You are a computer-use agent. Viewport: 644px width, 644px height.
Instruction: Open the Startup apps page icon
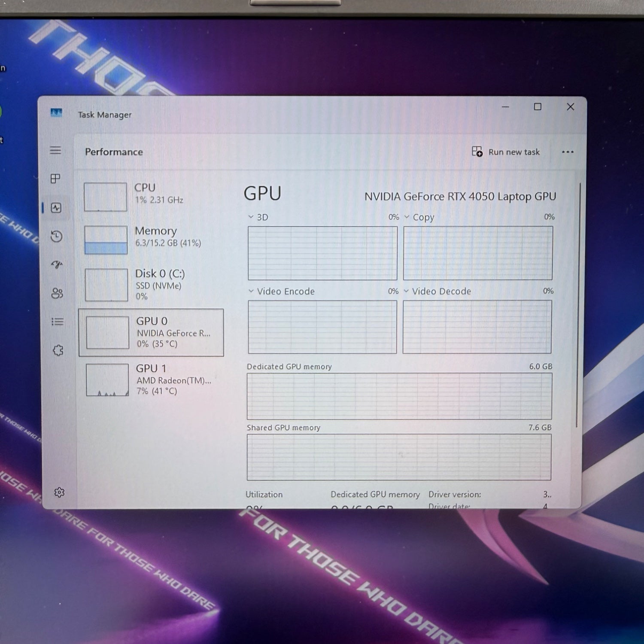57,264
